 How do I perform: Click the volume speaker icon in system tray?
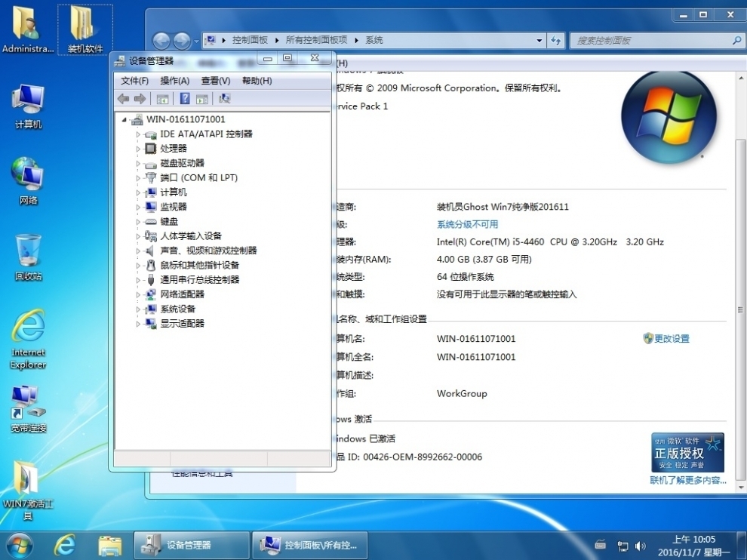tap(641, 546)
